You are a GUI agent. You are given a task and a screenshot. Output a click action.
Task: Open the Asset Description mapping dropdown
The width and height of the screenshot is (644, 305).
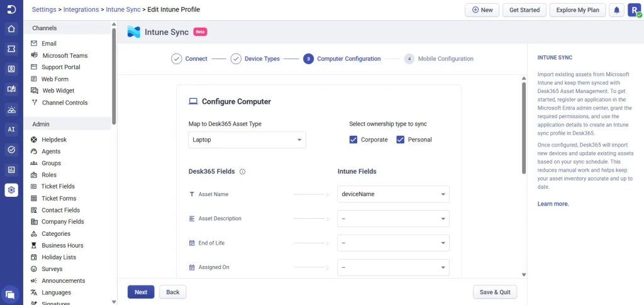click(393, 219)
